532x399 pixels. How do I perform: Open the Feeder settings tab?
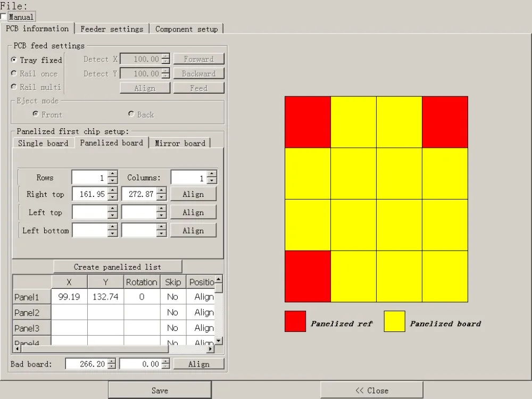coord(112,29)
